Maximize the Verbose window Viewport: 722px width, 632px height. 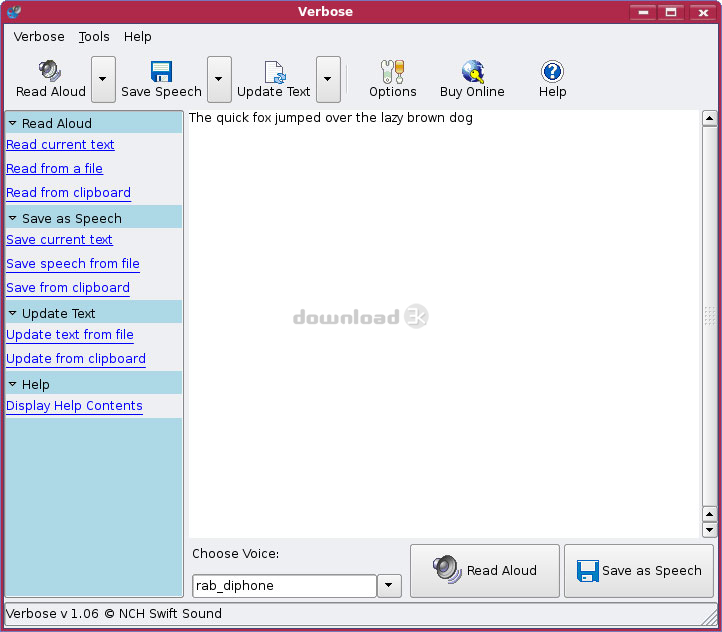pos(671,12)
